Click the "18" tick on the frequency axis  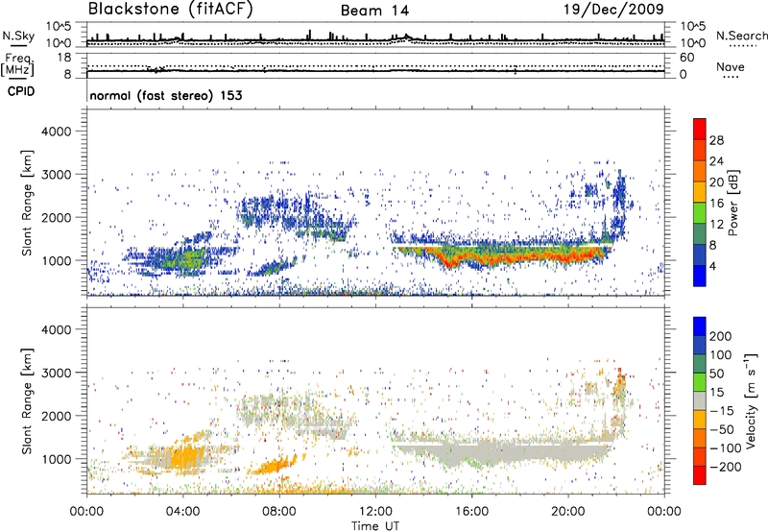pyautogui.click(x=64, y=58)
